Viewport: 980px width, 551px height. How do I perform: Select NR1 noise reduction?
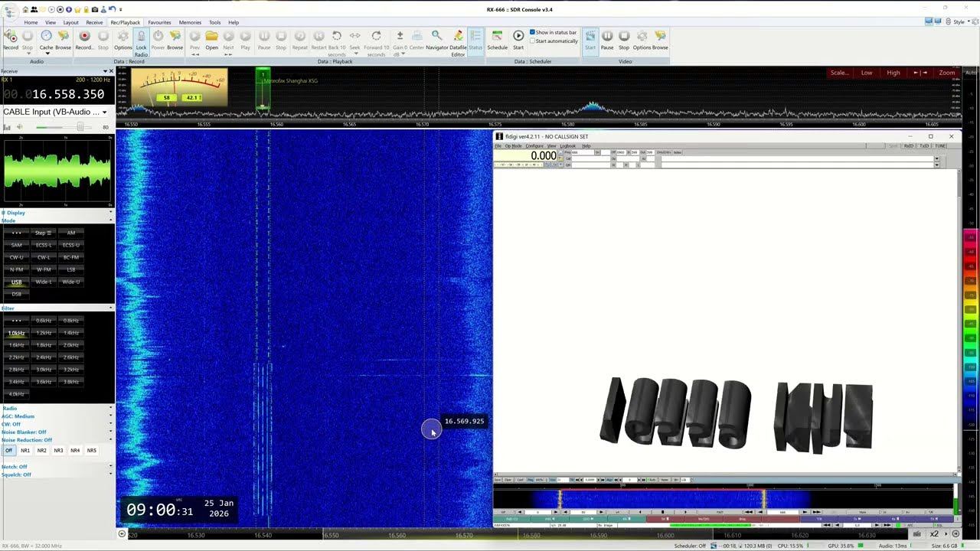click(25, 451)
